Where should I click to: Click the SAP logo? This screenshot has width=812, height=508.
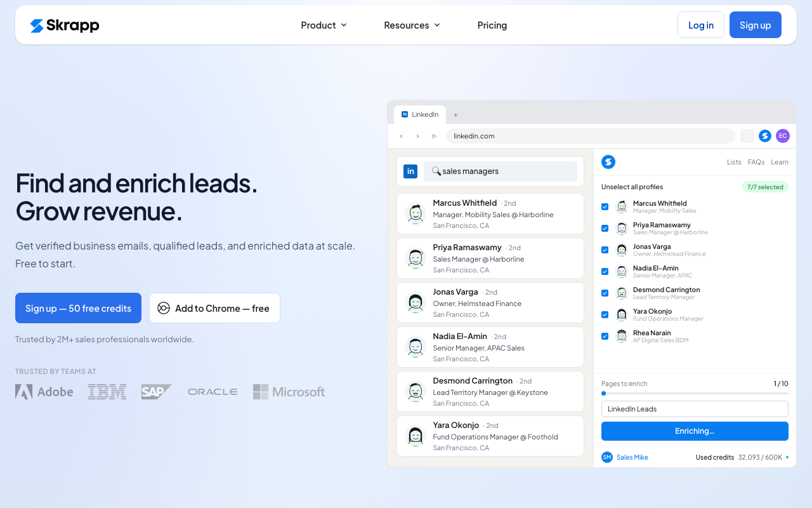[x=157, y=392]
